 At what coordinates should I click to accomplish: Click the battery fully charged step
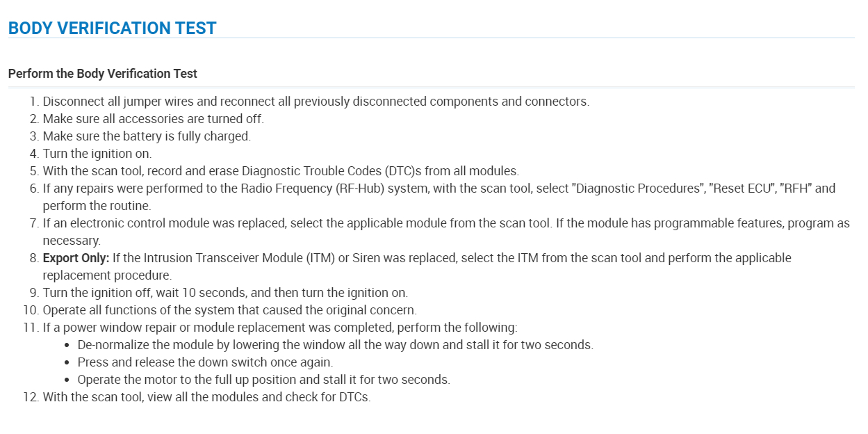(147, 136)
